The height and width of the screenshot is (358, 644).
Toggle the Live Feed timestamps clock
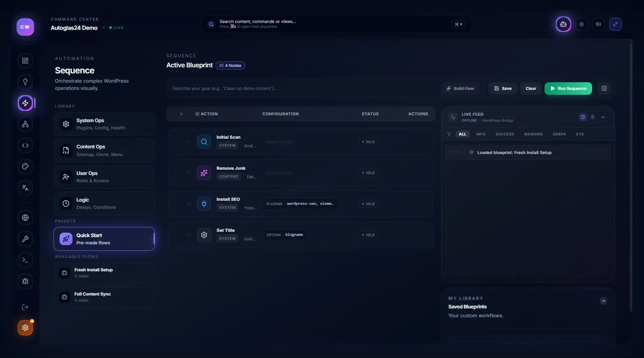(583, 117)
